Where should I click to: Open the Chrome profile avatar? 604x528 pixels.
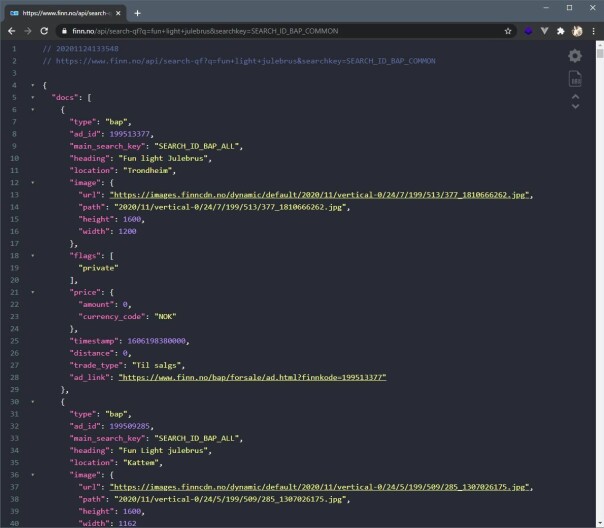click(x=577, y=31)
